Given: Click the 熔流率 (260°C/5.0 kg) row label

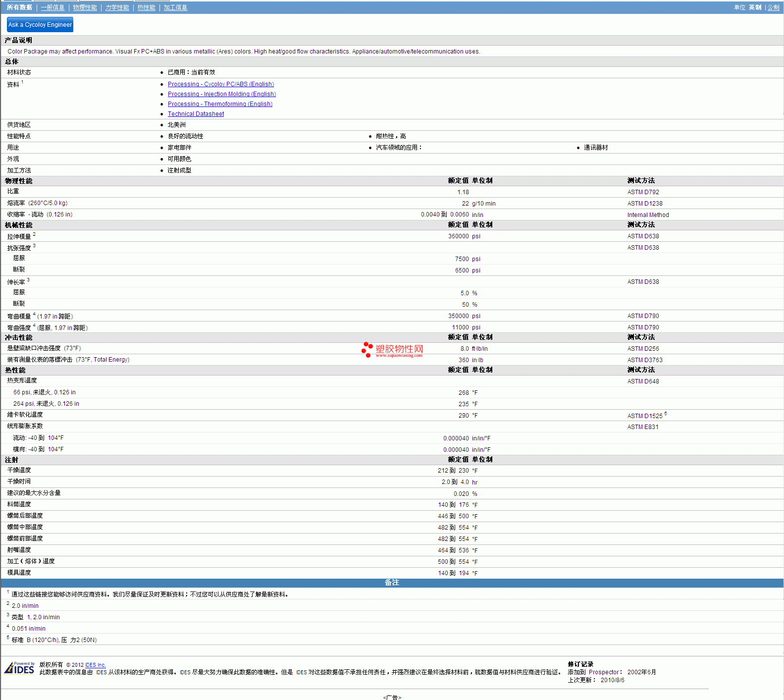Looking at the screenshot, I should pyautogui.click(x=37, y=203).
